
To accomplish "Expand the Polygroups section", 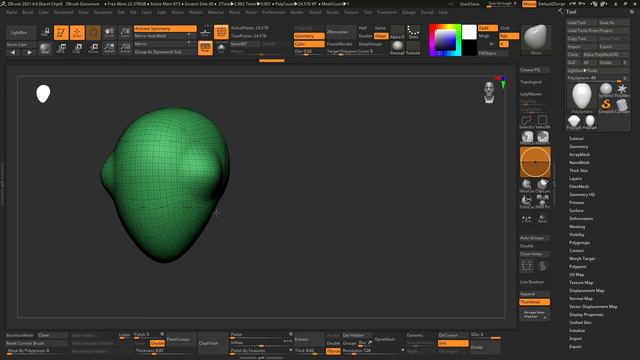I will click(x=580, y=243).
